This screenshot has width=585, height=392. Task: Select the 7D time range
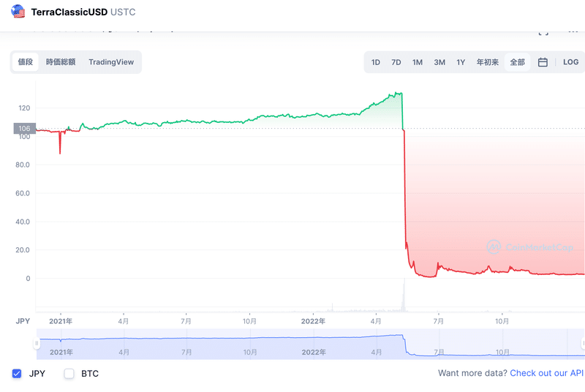396,62
